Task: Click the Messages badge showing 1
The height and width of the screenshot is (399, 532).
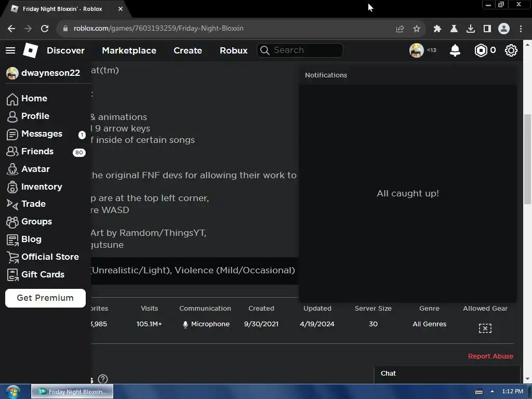Action: (82, 135)
